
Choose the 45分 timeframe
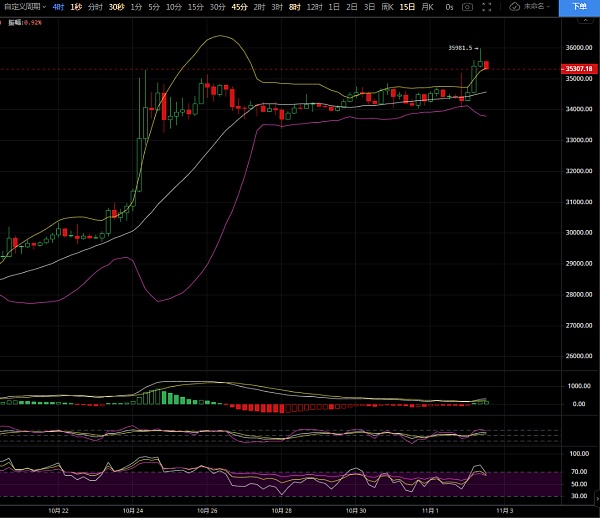(x=239, y=7)
